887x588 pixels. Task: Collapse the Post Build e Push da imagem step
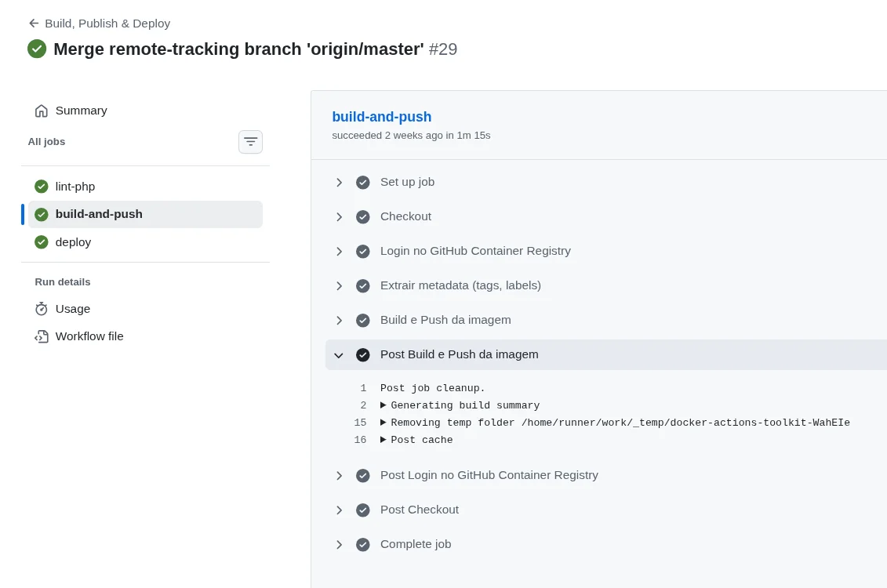click(339, 355)
